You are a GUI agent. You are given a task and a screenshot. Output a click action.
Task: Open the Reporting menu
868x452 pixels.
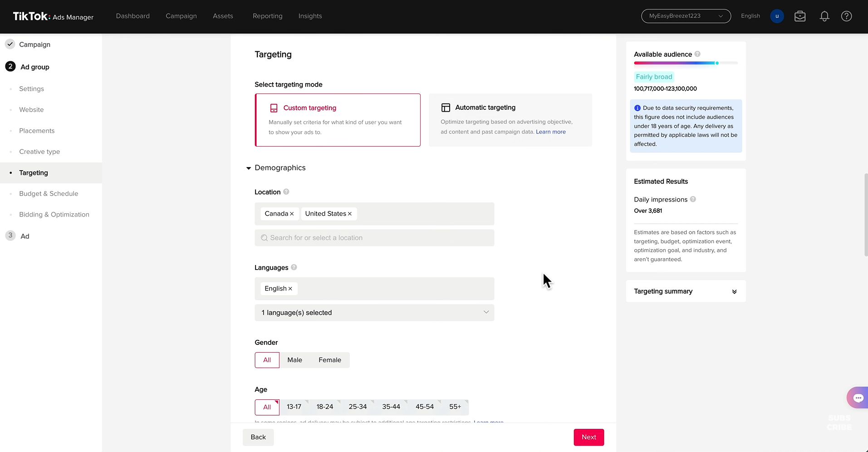click(x=267, y=16)
